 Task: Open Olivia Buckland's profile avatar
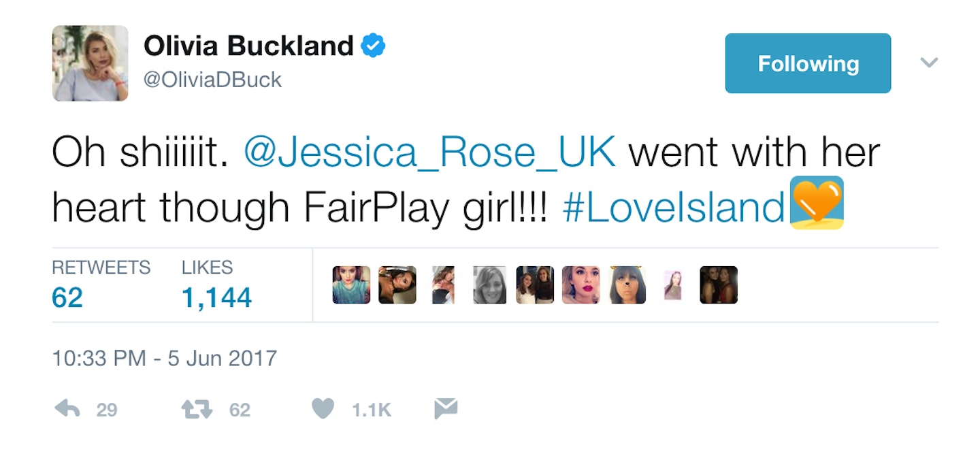pos(90,63)
